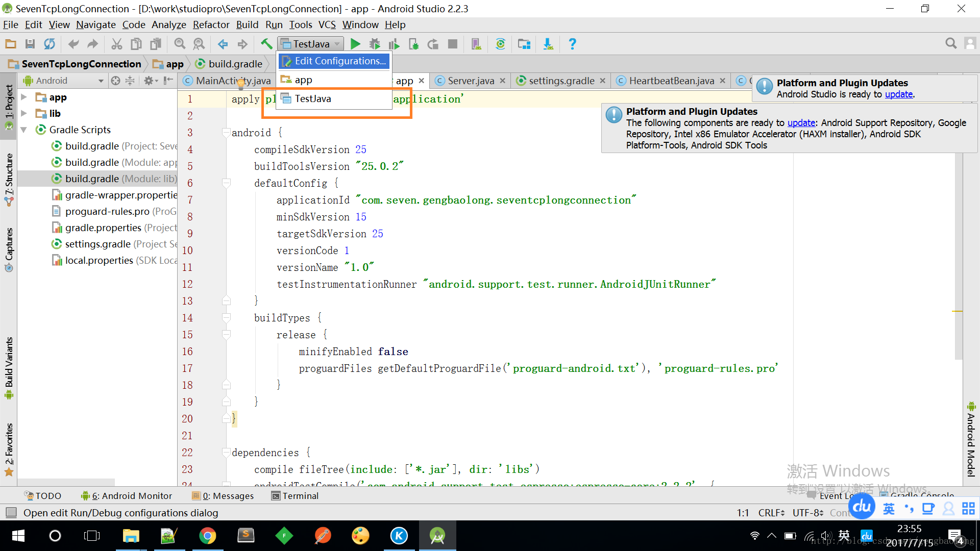Click update link in components notification
The width and height of the screenshot is (980, 551).
pos(801,123)
